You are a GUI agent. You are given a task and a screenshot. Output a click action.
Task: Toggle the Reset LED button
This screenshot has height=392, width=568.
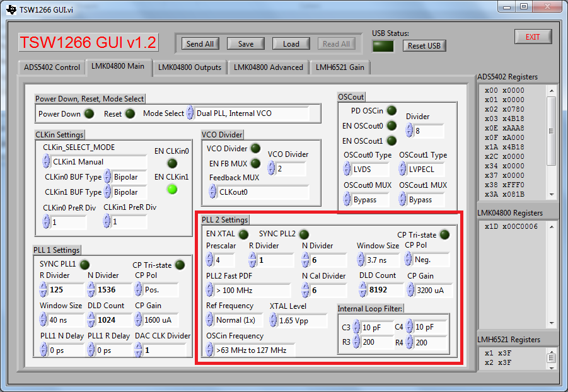coord(130,114)
